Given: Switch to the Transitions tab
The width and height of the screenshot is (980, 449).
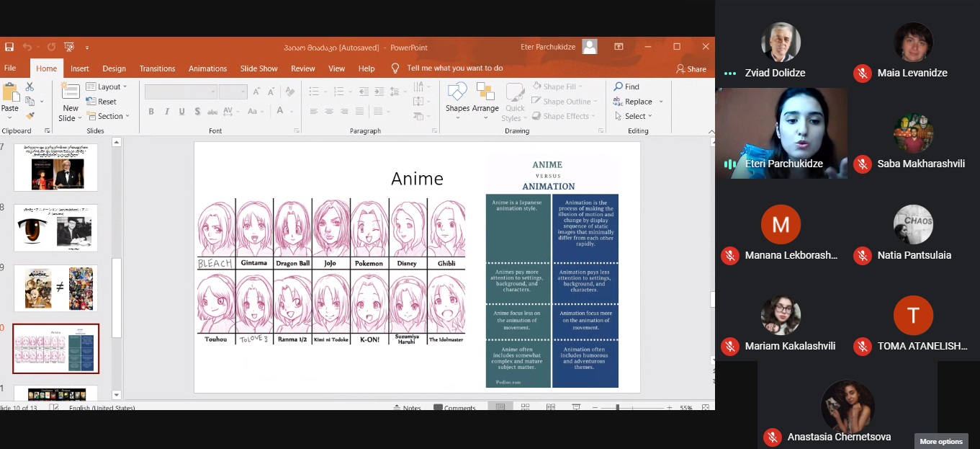Looking at the screenshot, I should click(157, 68).
